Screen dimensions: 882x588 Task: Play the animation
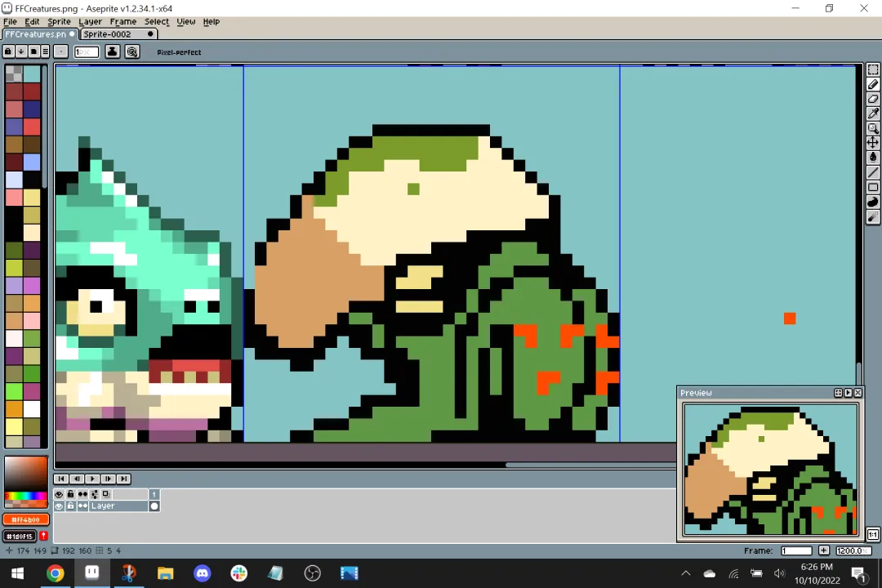[x=92, y=479]
